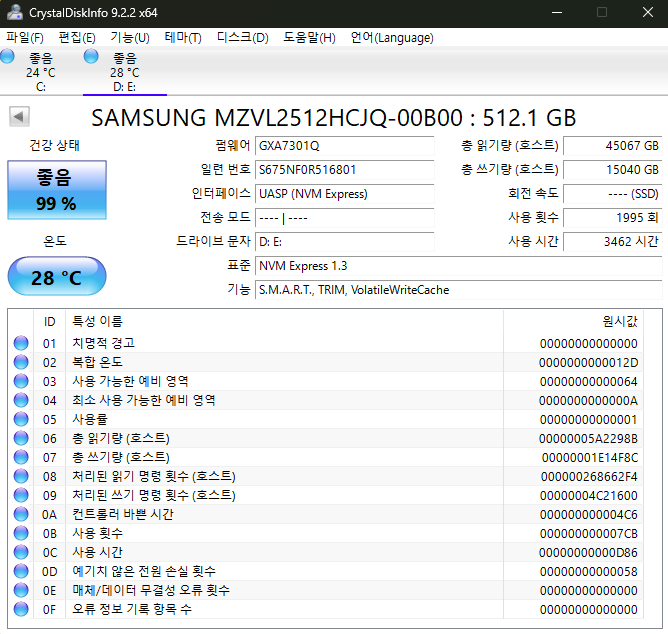Click total host reads value 45067 GB

[x=613, y=146]
